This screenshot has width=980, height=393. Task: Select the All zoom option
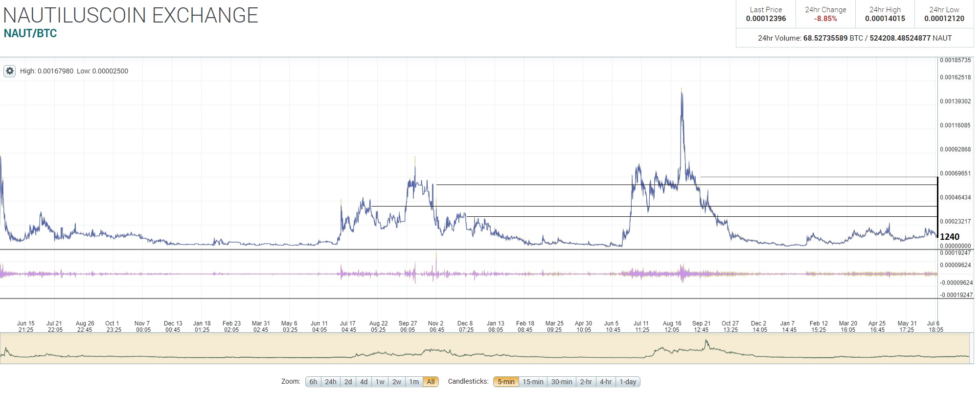pos(431,382)
